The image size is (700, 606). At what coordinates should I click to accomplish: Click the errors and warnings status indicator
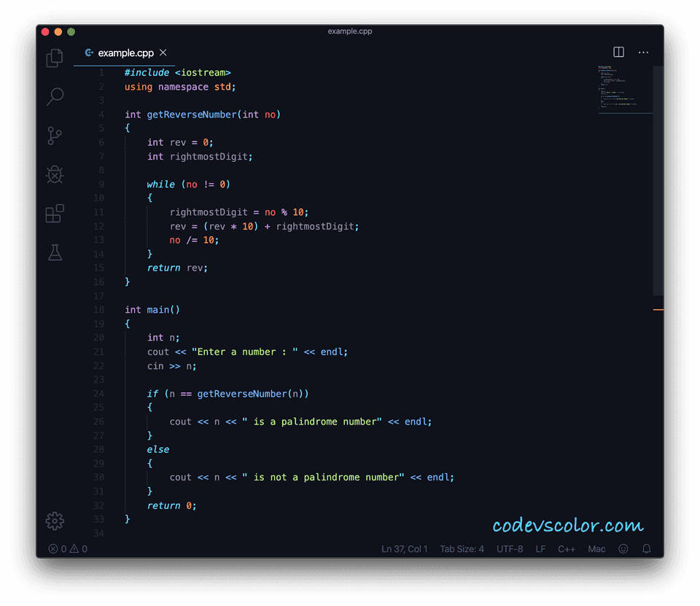point(68,549)
